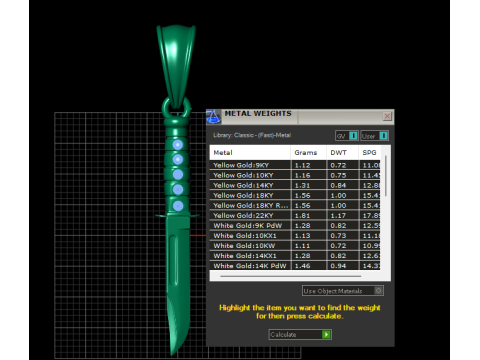Click the 0.75 DWT cell

(x=343, y=175)
